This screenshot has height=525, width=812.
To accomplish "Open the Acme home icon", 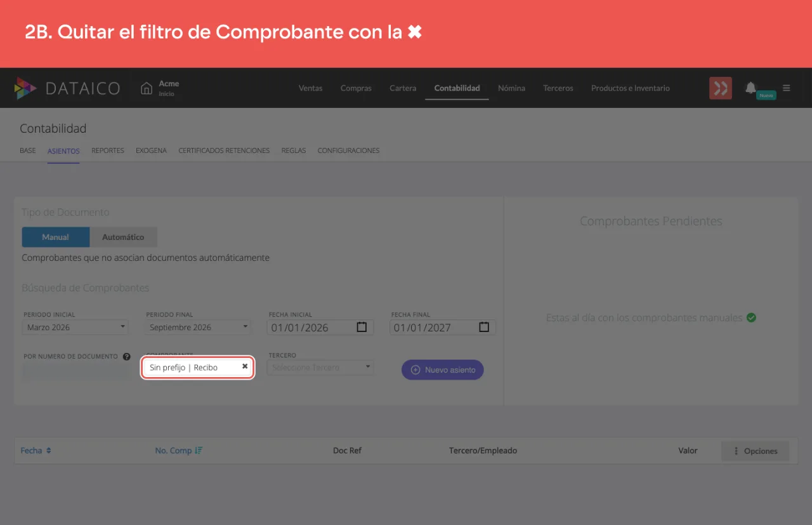I will (147, 88).
